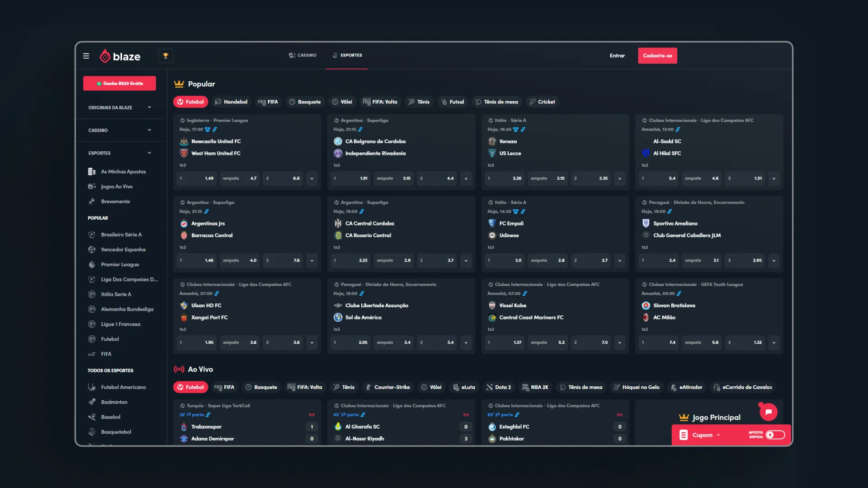This screenshot has height=488, width=868.
Task: Click the Premier League sidebar icon
Action: point(92,264)
